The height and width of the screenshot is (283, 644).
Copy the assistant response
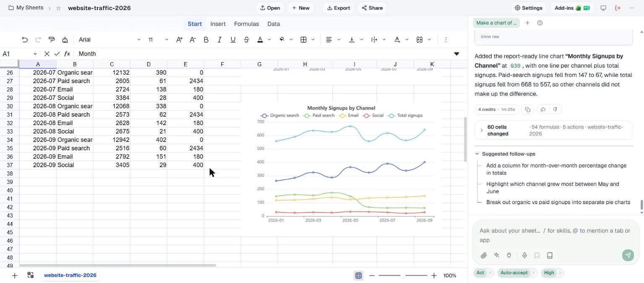(527, 110)
